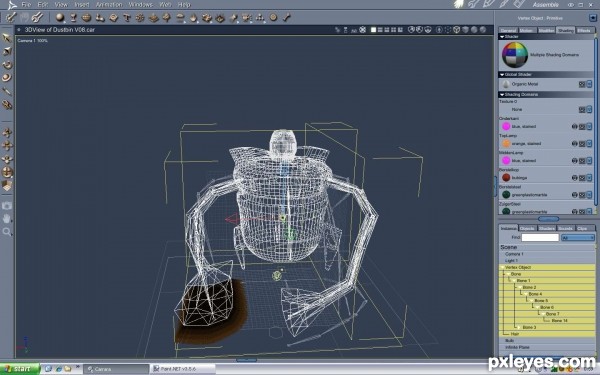600x375 pixels.
Task: Switch to the Effects tab
Action: [x=584, y=30]
